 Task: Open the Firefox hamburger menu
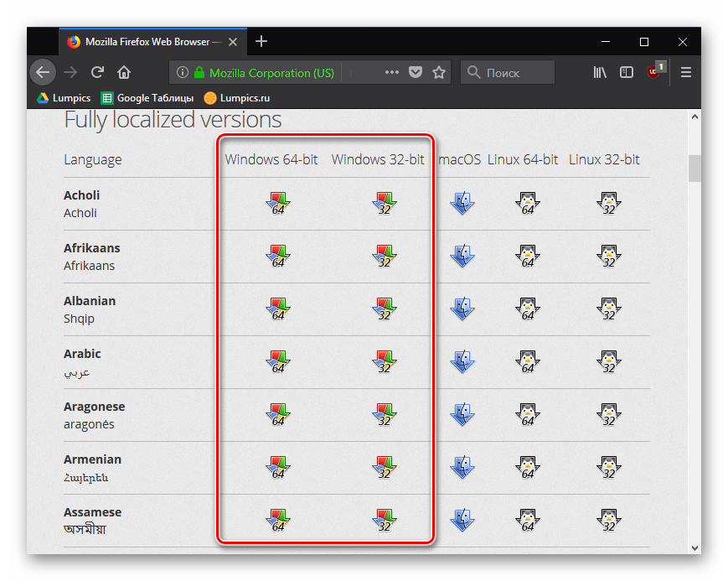[686, 72]
